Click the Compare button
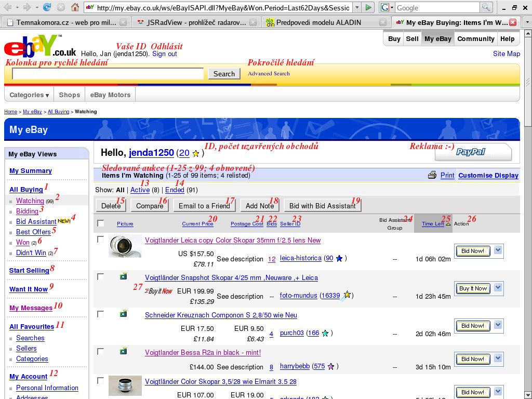The width and height of the screenshot is (532, 399). [x=150, y=206]
